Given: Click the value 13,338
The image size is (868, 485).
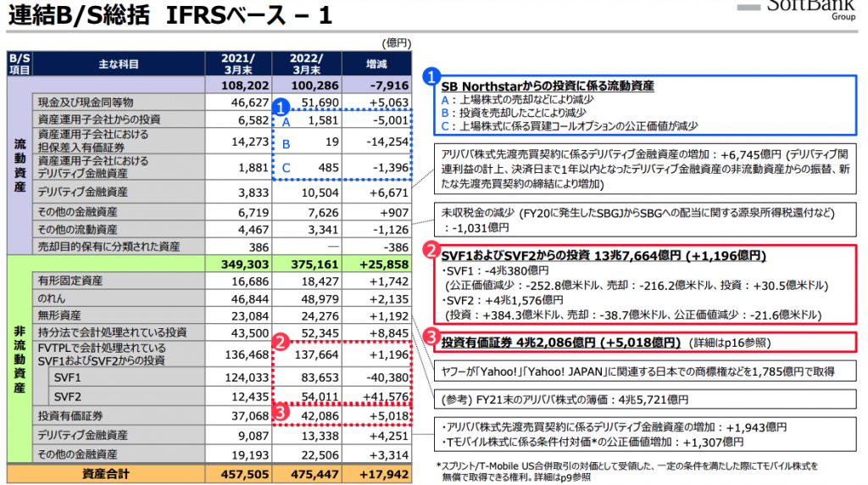Looking at the screenshot, I should [320, 437].
